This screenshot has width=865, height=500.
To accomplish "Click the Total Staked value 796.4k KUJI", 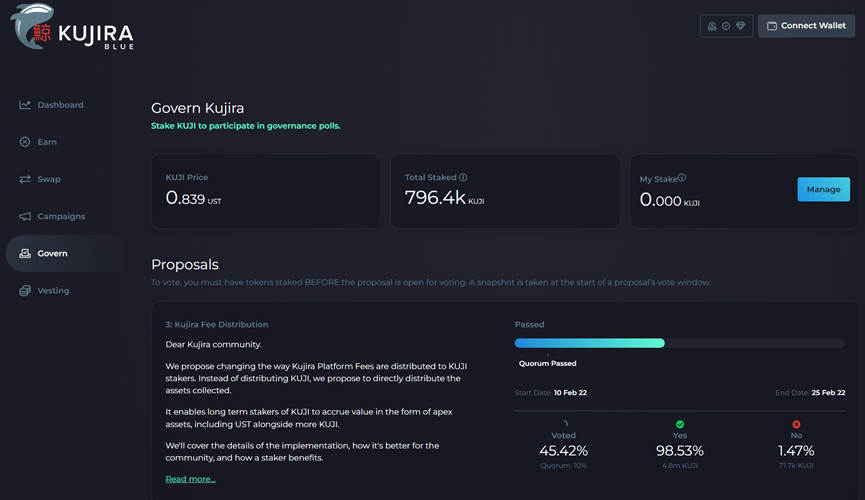I will pyautogui.click(x=444, y=198).
